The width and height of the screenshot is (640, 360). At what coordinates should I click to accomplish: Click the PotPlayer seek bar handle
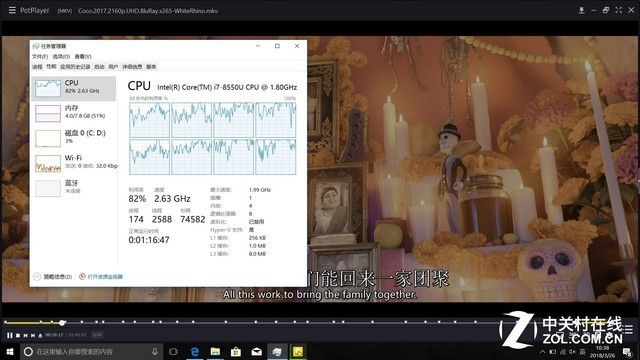click(x=62, y=322)
